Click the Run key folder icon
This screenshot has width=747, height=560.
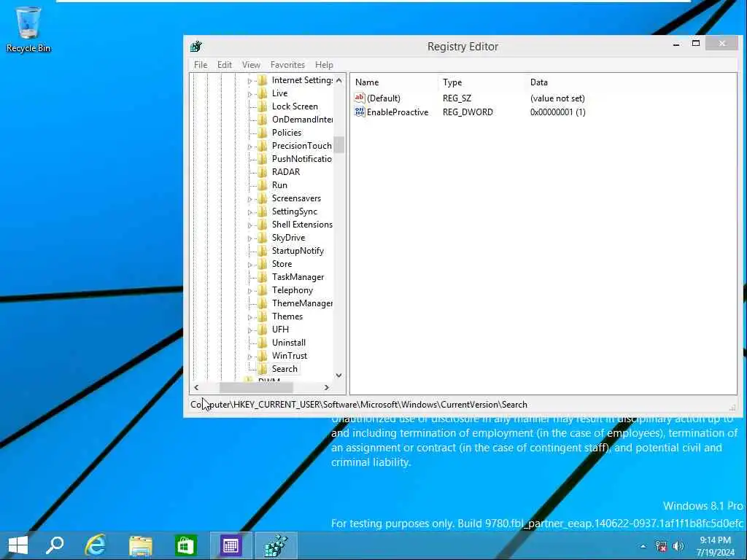(263, 184)
